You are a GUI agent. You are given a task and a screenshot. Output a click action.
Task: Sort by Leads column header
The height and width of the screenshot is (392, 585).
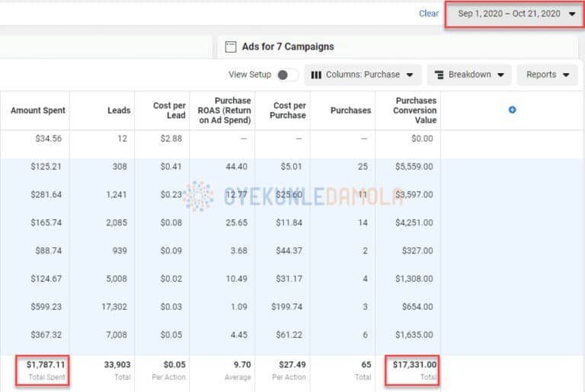click(119, 110)
